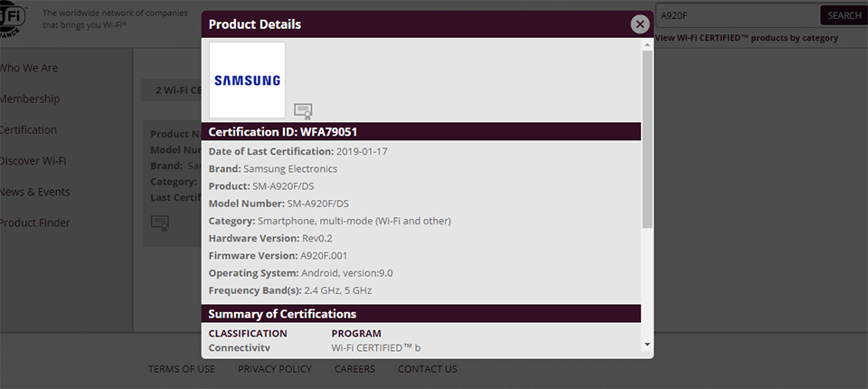Click the Product Details dialog title

[255, 24]
